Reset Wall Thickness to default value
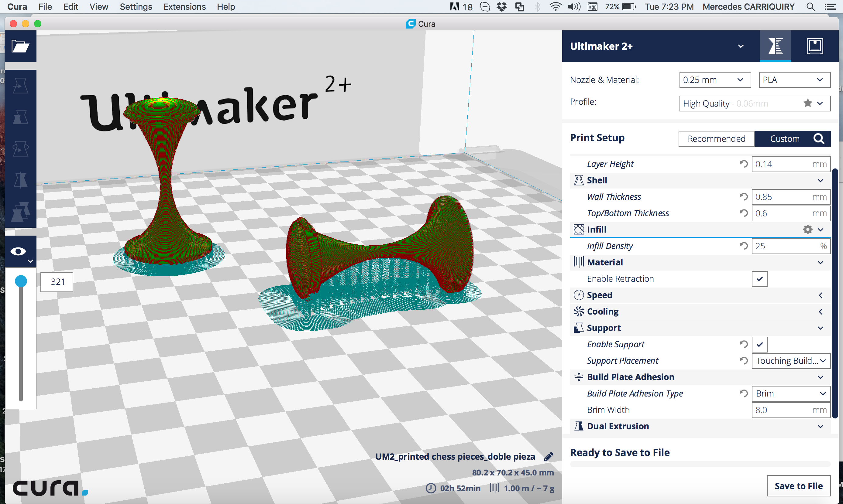 (x=744, y=197)
